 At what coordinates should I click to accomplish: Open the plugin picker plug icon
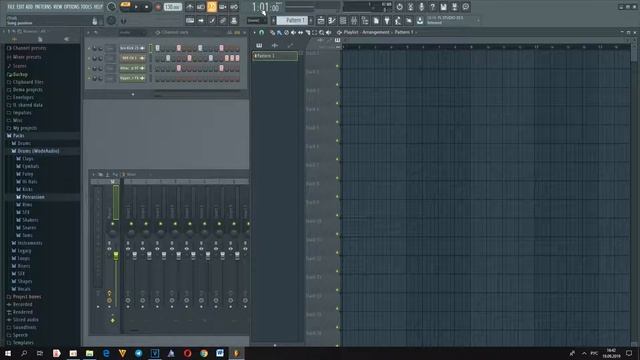pos(387,20)
